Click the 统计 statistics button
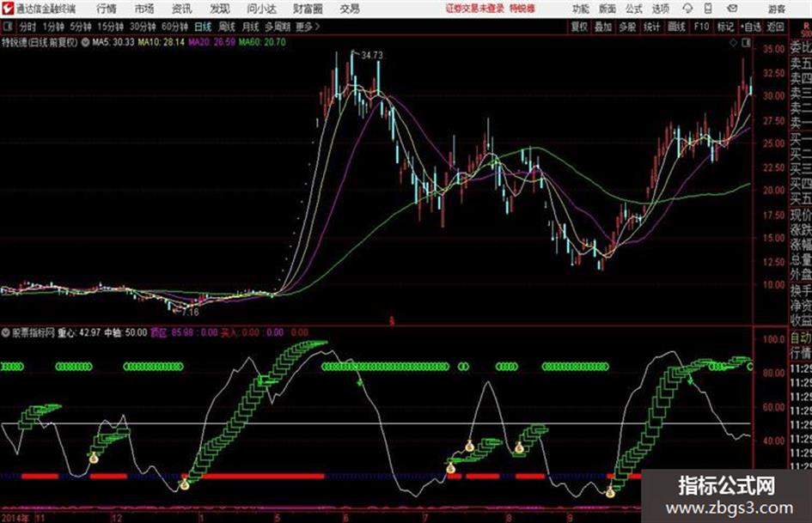Viewport: 812px width, 523px height. tap(652, 27)
